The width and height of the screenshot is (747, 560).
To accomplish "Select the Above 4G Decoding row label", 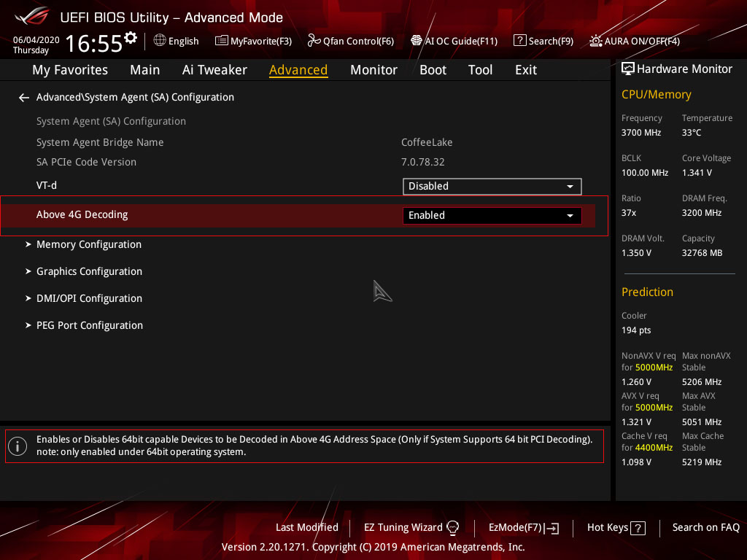I will pyautogui.click(x=82, y=215).
